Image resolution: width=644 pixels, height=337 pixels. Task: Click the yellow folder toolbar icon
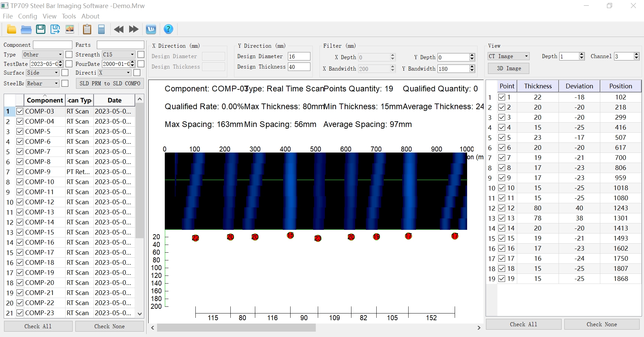click(11, 30)
